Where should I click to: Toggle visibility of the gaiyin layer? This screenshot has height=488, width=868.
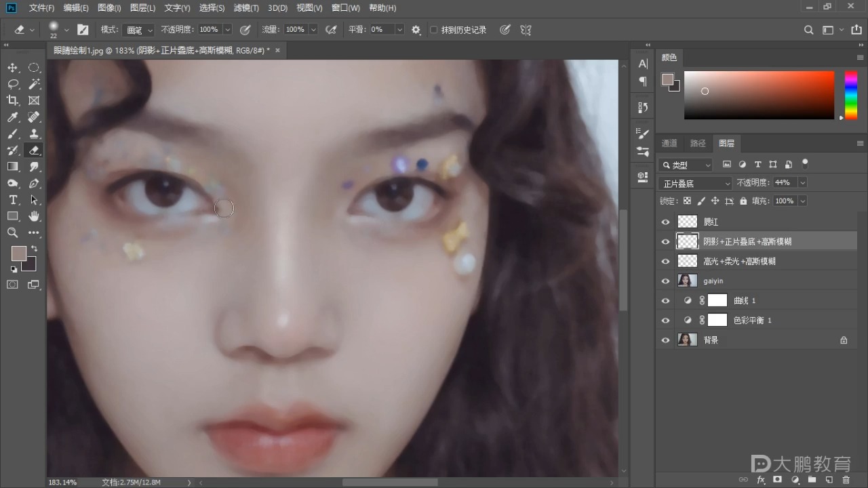[665, 281]
